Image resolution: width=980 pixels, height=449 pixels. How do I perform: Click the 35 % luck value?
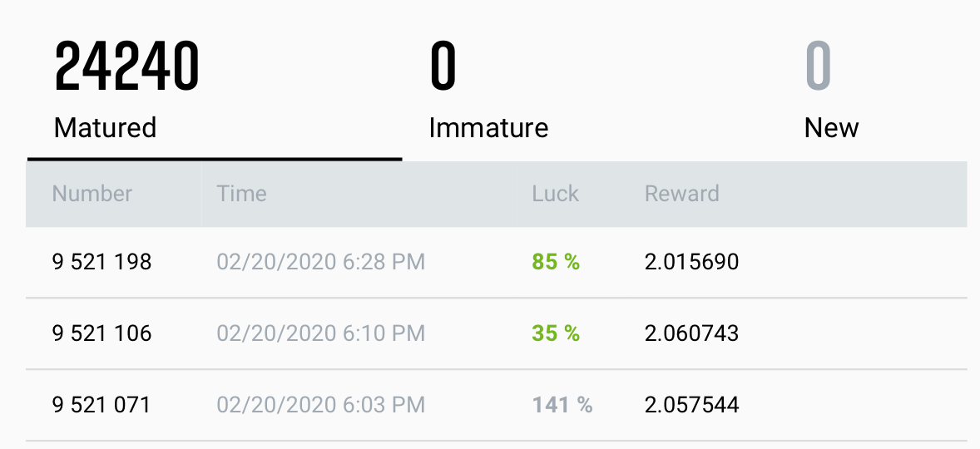pyautogui.click(x=556, y=334)
